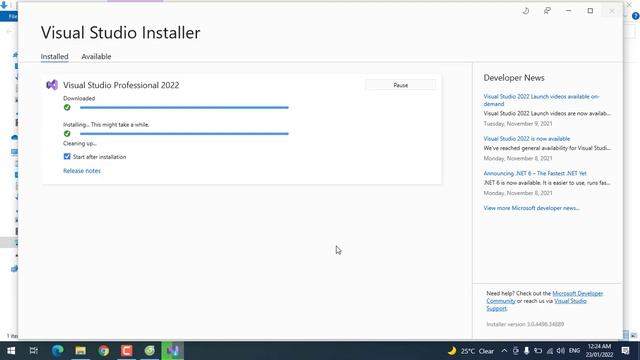Click the Installing progress bar
Screen dimensions: 640x360
tap(184, 133)
